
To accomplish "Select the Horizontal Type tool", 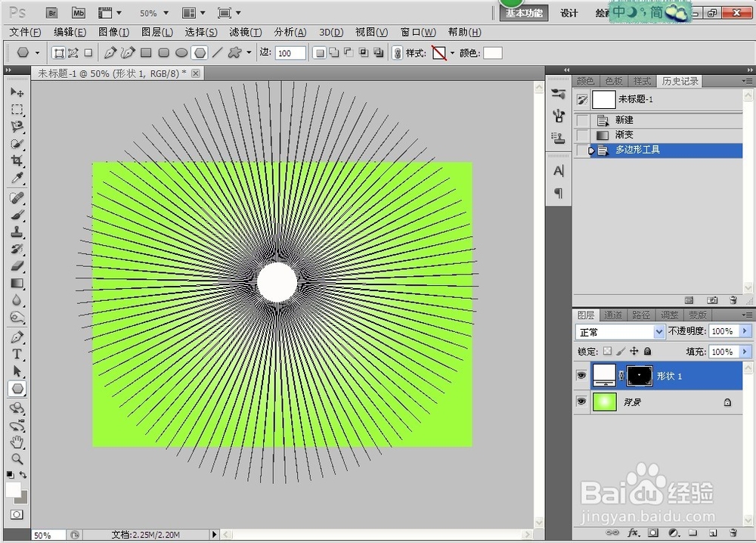I will (x=17, y=353).
